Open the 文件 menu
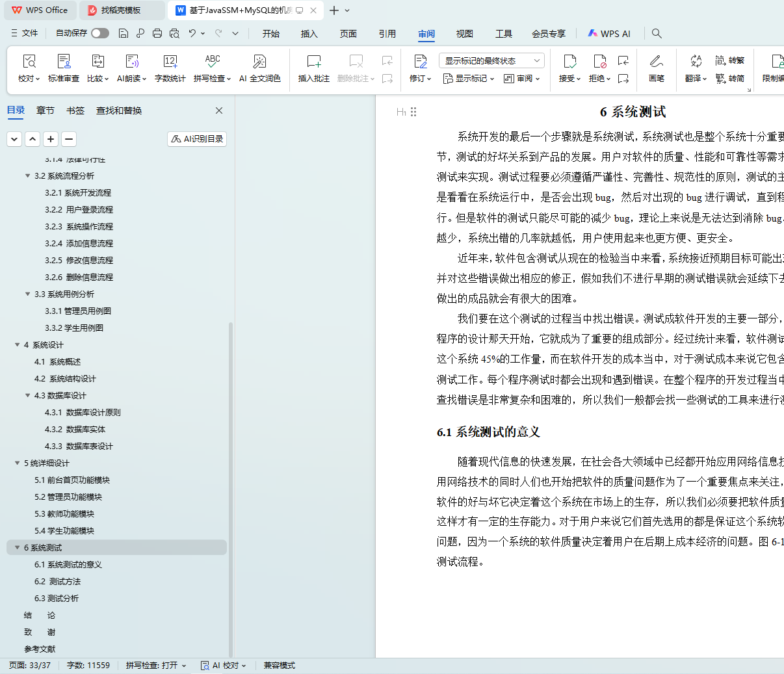Viewport: 784px width, 674px height. click(25, 33)
